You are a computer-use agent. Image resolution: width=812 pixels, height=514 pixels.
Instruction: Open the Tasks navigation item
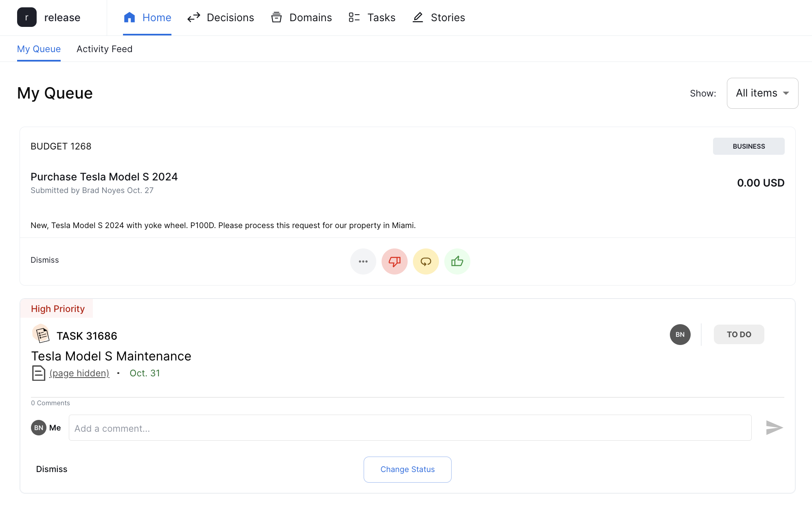(x=372, y=18)
